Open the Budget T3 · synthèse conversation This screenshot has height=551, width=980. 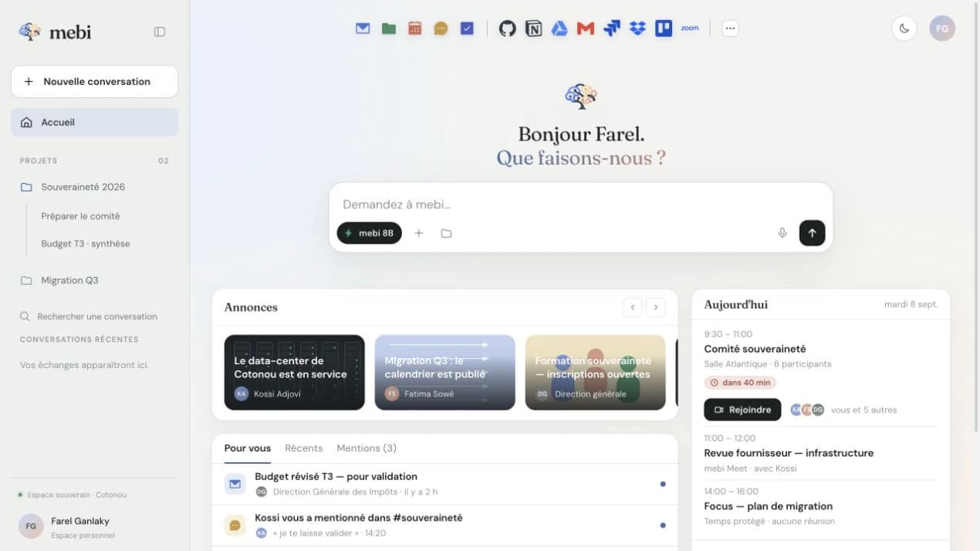point(86,244)
